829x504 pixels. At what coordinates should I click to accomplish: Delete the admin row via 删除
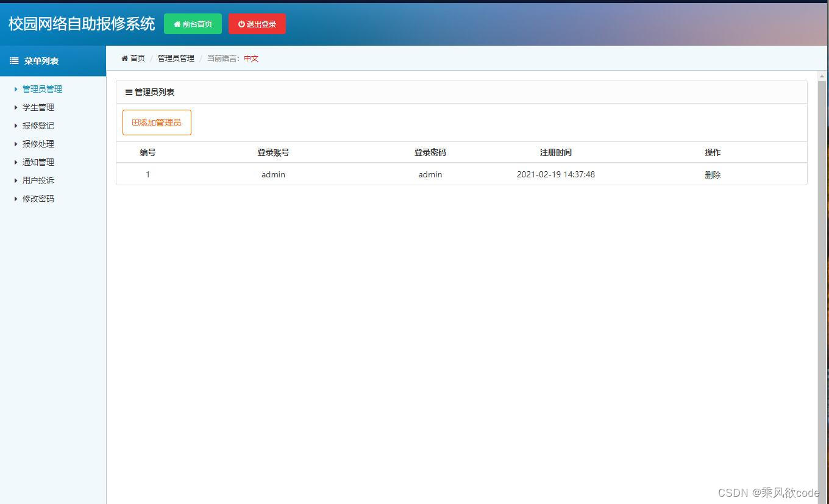click(x=713, y=175)
